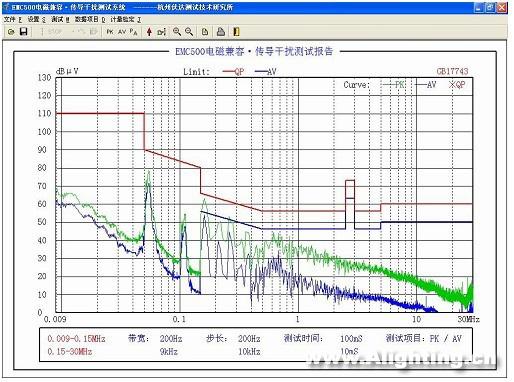The height and width of the screenshot is (382, 514).
Task: Click the greyed STOP toolbar button
Action: point(55,32)
